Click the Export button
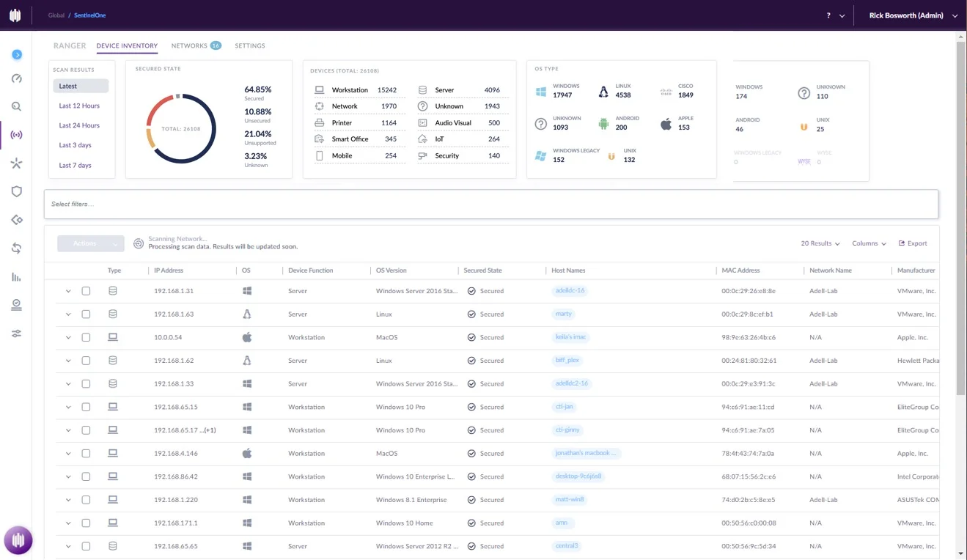This screenshot has height=560, width=967. pyautogui.click(x=913, y=243)
